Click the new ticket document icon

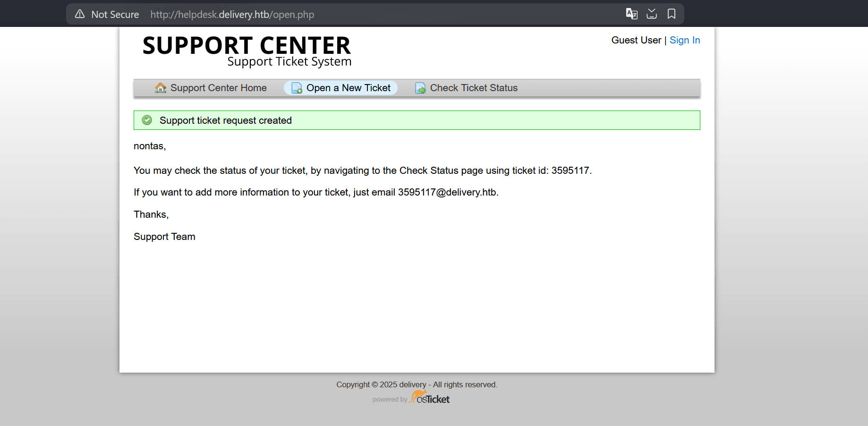(x=297, y=88)
